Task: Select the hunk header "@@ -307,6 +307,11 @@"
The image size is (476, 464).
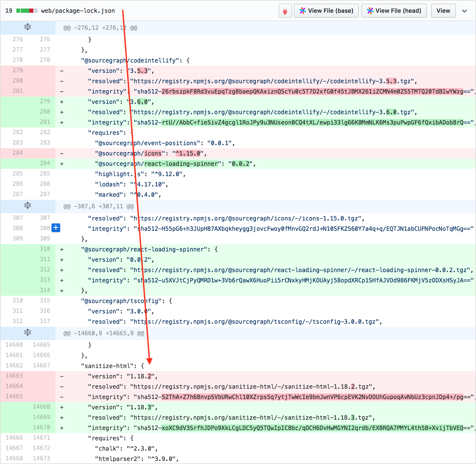Action: [x=98, y=206]
